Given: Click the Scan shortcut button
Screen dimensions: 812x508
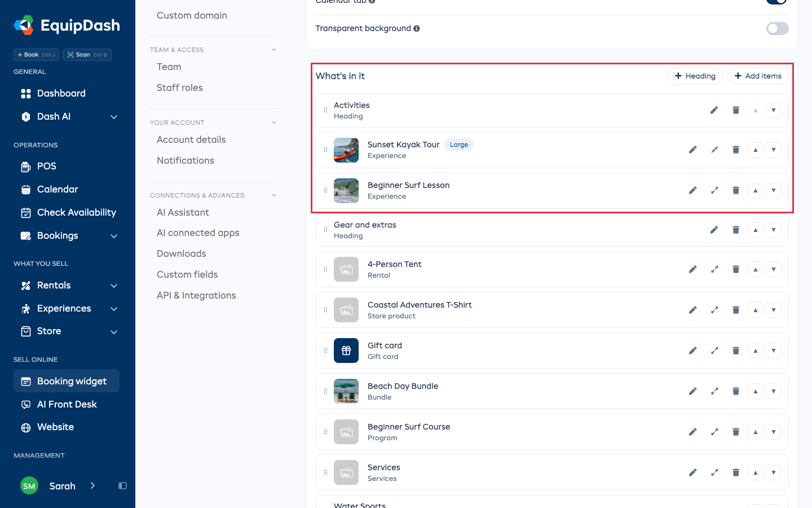Looking at the screenshot, I should click(x=87, y=55).
